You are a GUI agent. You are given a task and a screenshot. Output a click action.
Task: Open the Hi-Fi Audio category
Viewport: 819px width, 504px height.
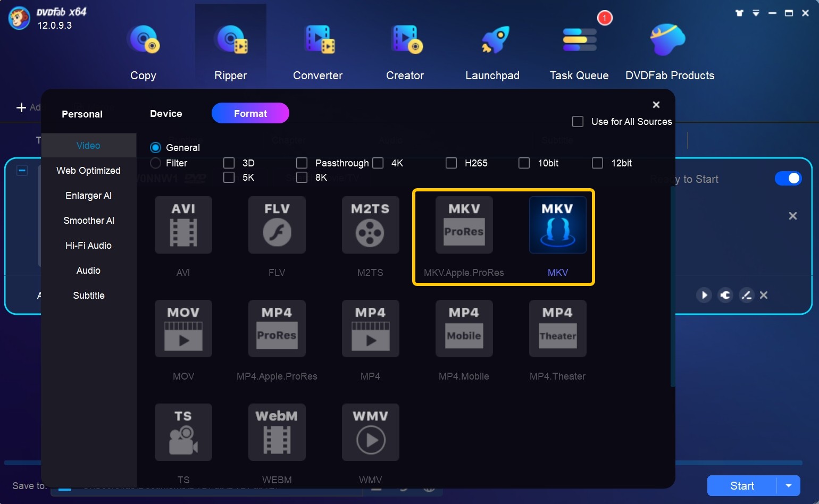click(88, 245)
